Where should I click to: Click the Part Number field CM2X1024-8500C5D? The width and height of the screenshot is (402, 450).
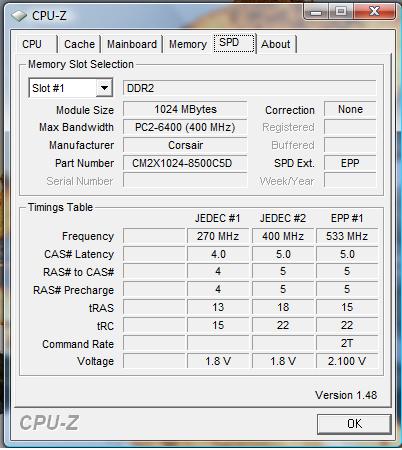pyautogui.click(x=185, y=163)
